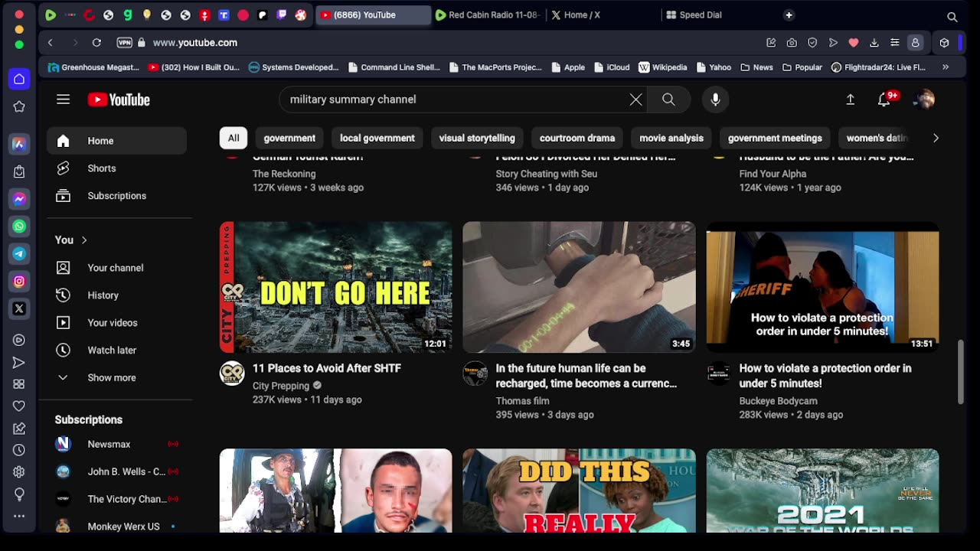Open X (Twitter) in the Opera sidebar

click(x=19, y=309)
